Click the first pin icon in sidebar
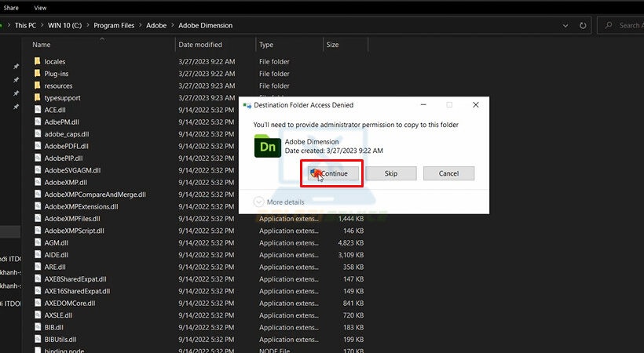Viewport: 644px width, 353px height. click(x=16, y=67)
